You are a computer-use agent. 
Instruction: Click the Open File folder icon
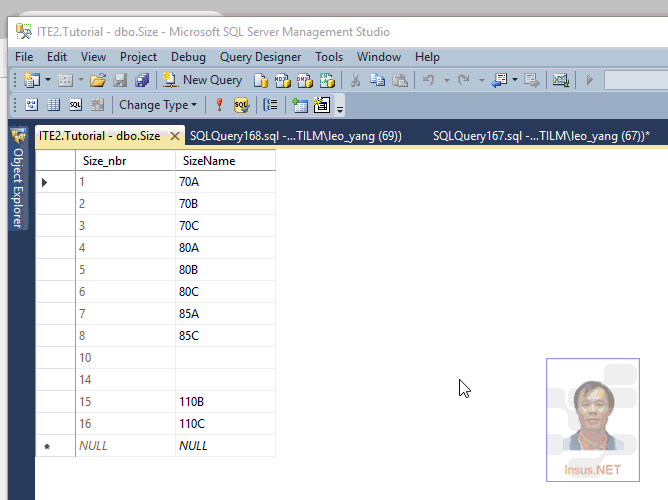pos(98,80)
